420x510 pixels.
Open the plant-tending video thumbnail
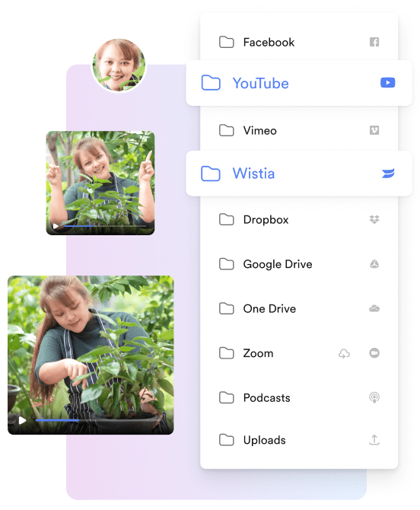91,355
